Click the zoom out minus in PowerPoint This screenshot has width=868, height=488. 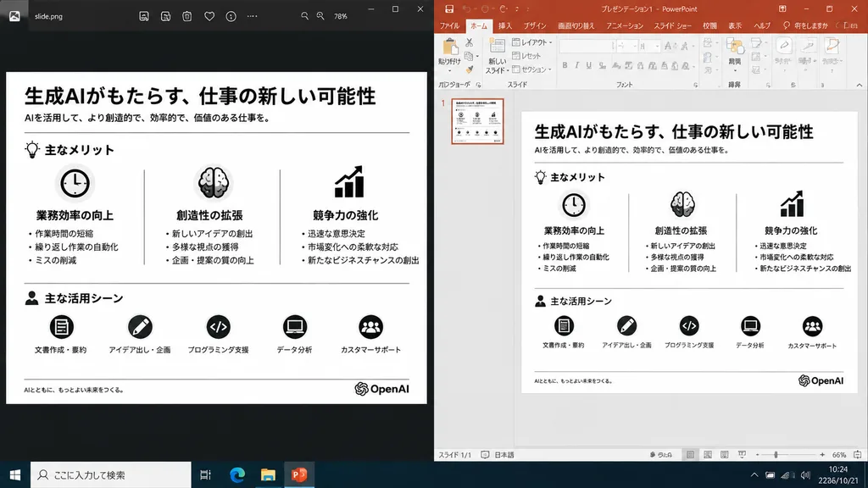(757, 455)
